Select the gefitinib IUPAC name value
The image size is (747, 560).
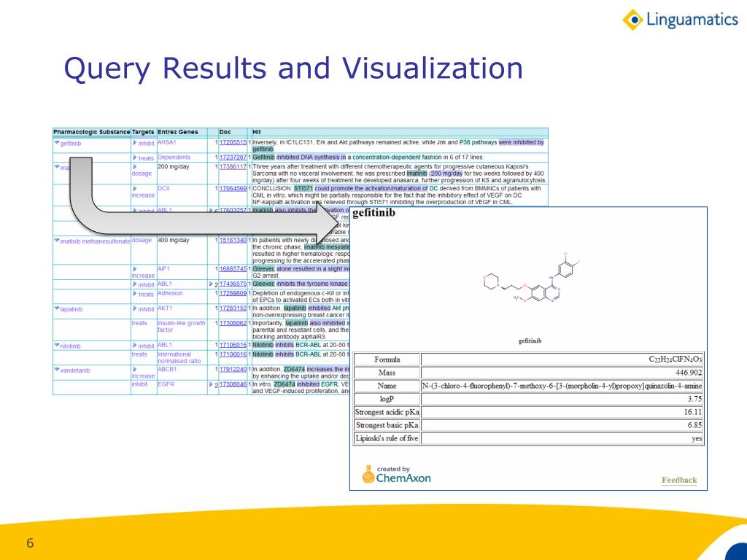pyautogui.click(x=562, y=386)
